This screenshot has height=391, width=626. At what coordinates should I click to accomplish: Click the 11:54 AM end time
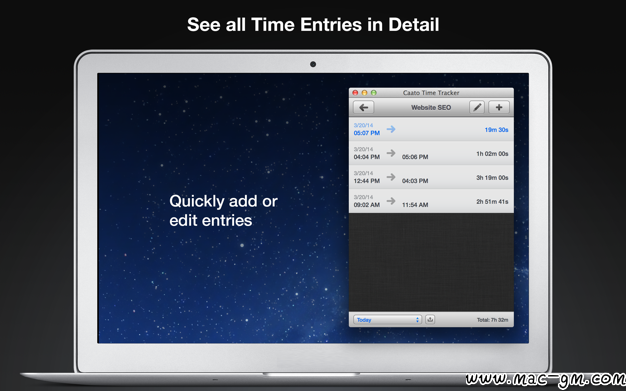[415, 205]
